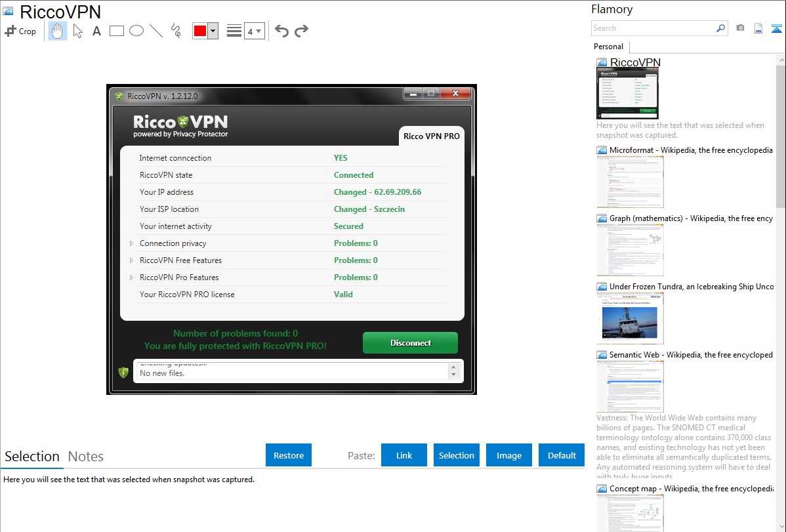This screenshot has width=786, height=532.
Task: Click the snapshot icon beside the Microformat title
Action: point(602,150)
